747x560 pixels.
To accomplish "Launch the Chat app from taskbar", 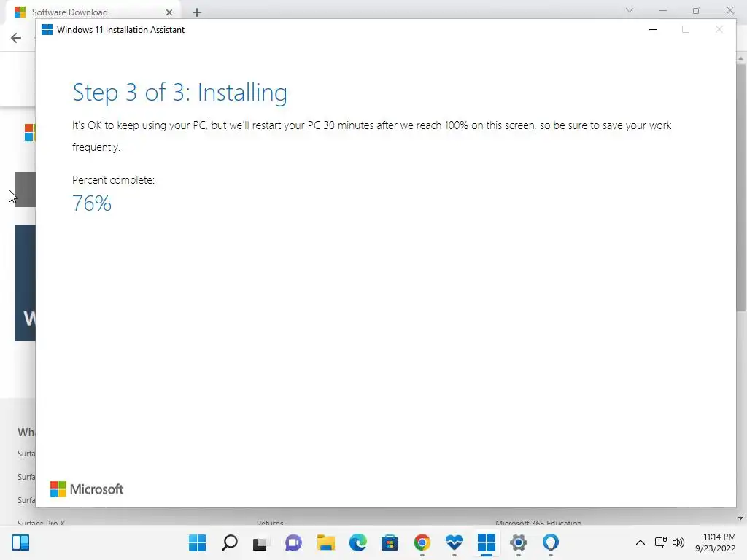I will [293, 542].
